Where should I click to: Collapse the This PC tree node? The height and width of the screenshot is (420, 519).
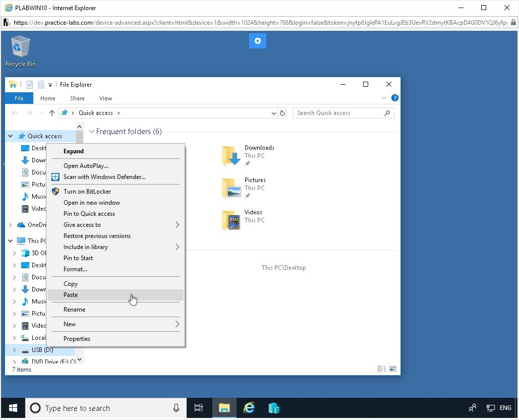[11, 241]
